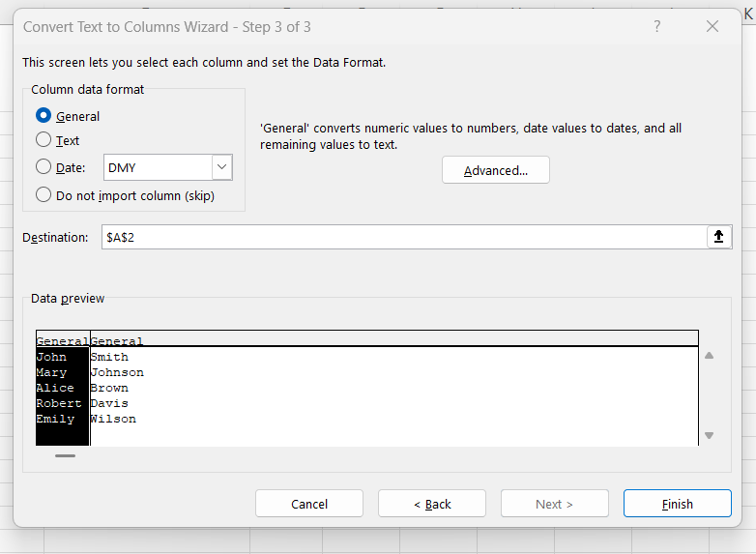The width and height of the screenshot is (756, 554).
Task: Open the Advanced text import settings
Action: click(x=495, y=171)
